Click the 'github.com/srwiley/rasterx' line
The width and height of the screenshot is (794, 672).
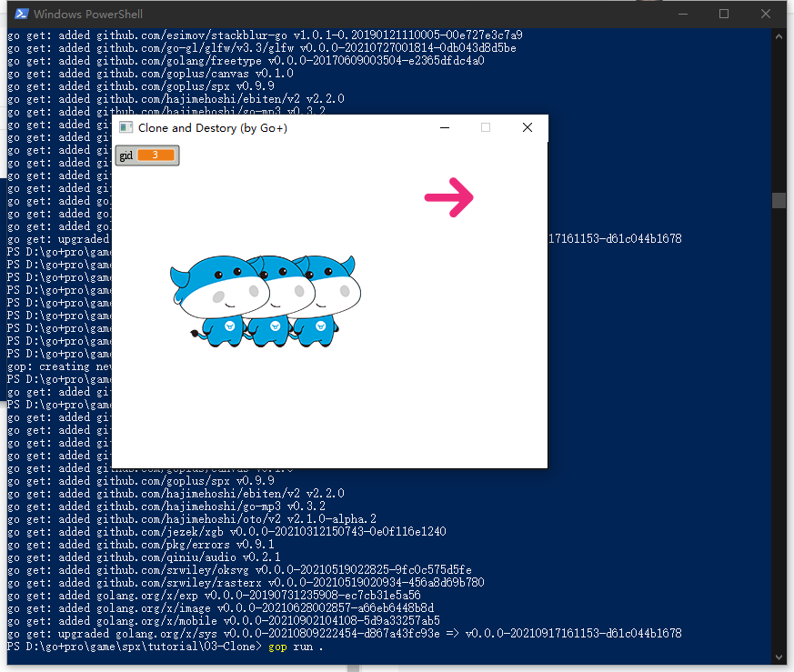246,582
